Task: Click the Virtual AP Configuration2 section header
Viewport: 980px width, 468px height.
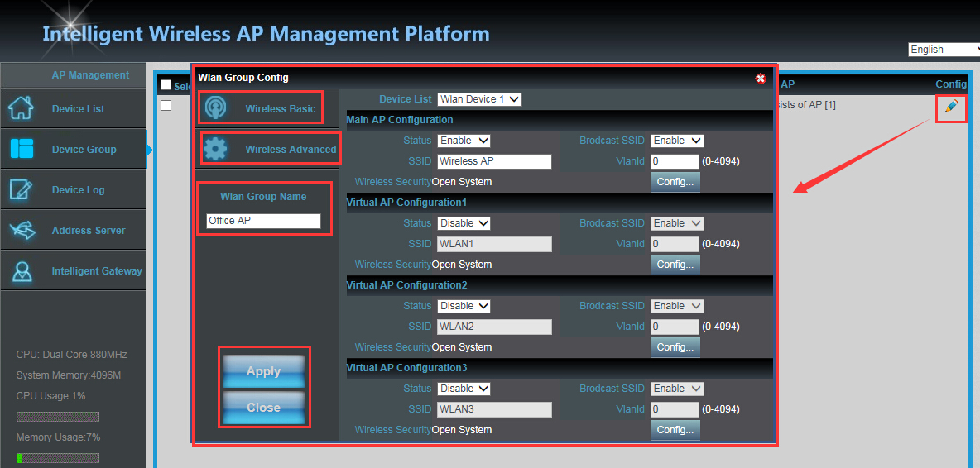Action: 560,284
